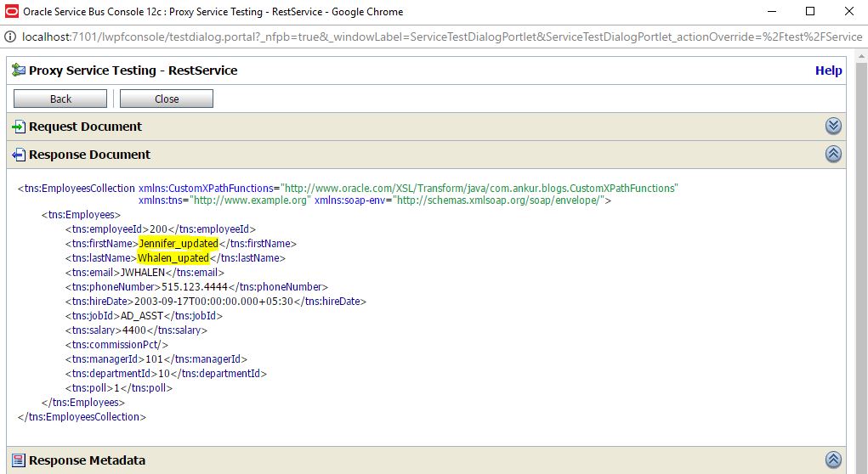Click the jobId AD_ASST line
Viewport: 868px width, 474px height.
click(144, 315)
